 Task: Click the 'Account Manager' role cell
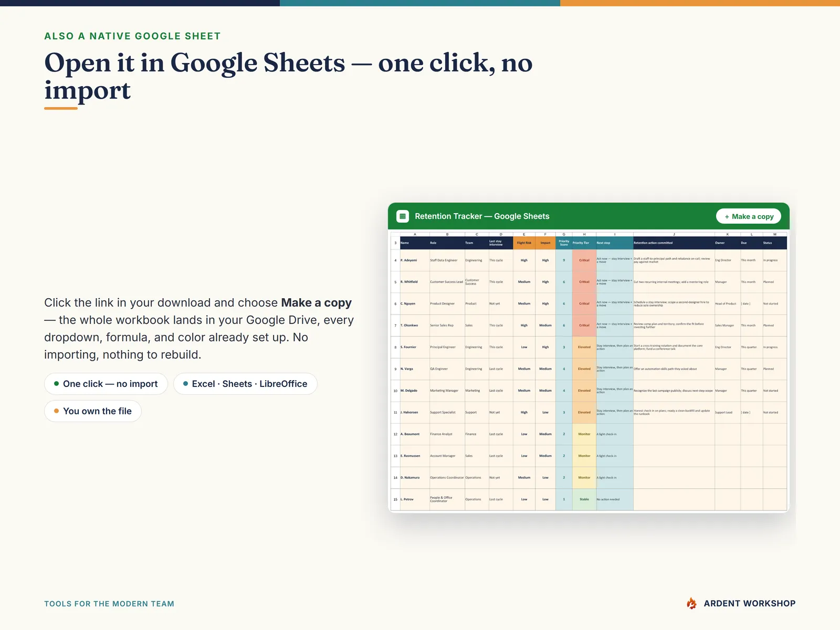pyautogui.click(x=447, y=456)
